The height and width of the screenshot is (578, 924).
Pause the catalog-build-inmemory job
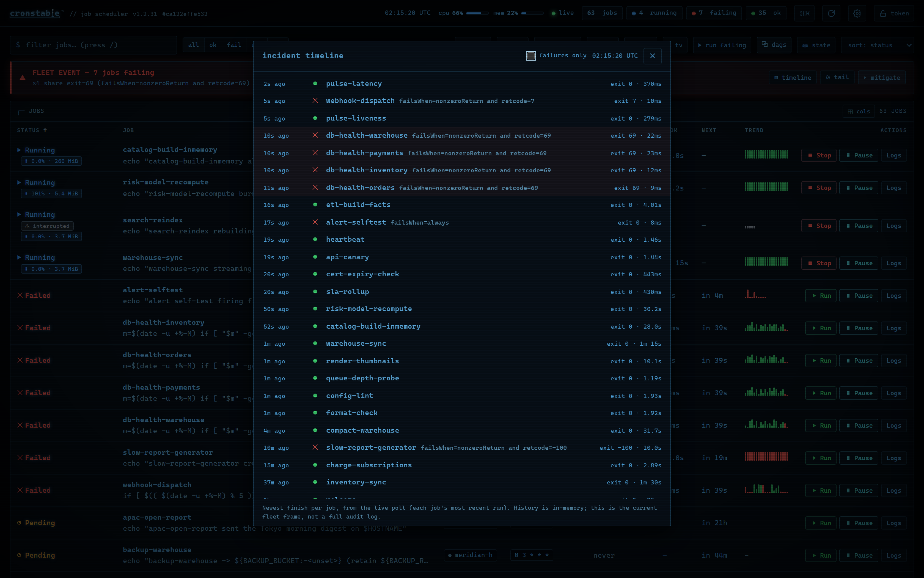(x=859, y=156)
